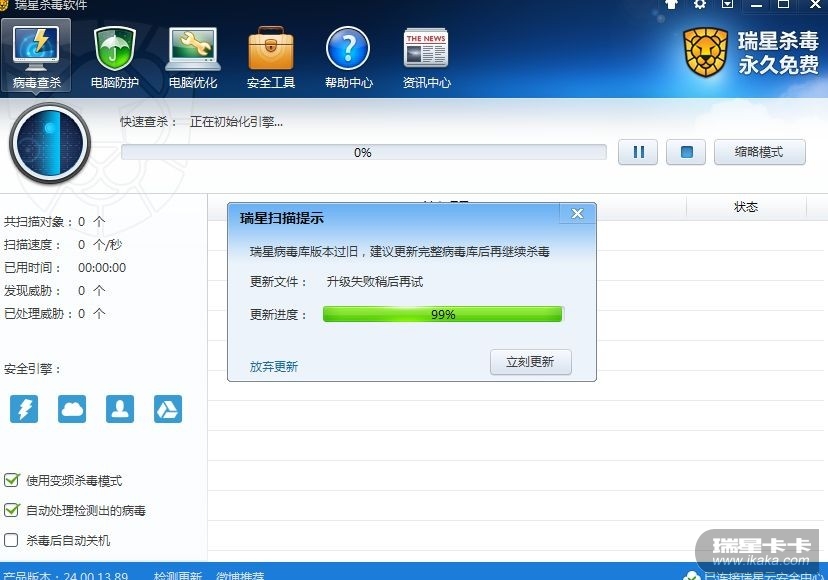Minimize the Rising antivirus window
The width and height of the screenshot is (828, 580).
coord(757,4)
